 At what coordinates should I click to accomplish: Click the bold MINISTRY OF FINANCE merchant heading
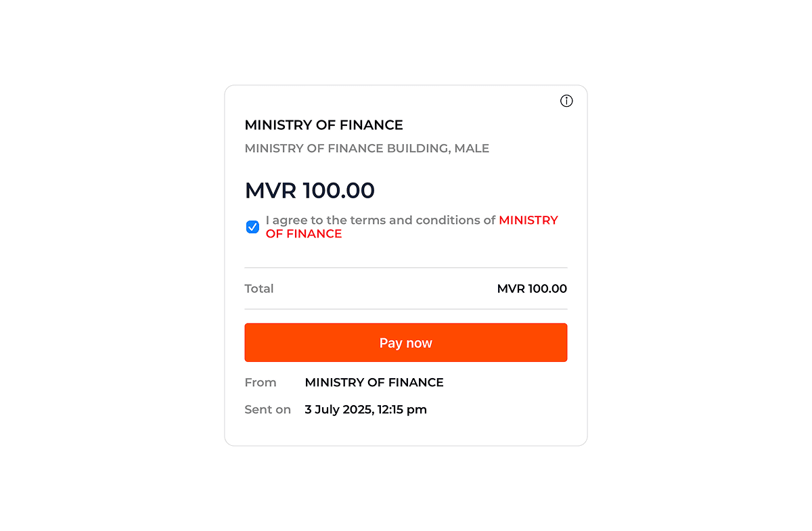click(x=323, y=125)
